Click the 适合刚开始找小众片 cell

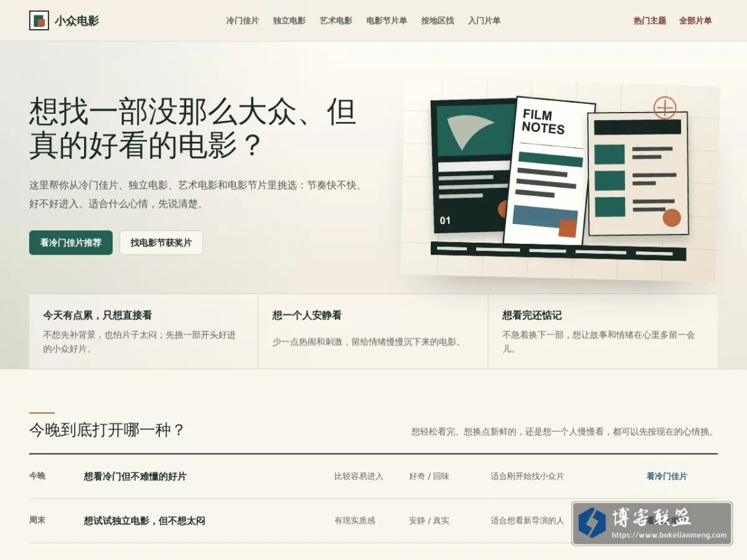coord(527,477)
